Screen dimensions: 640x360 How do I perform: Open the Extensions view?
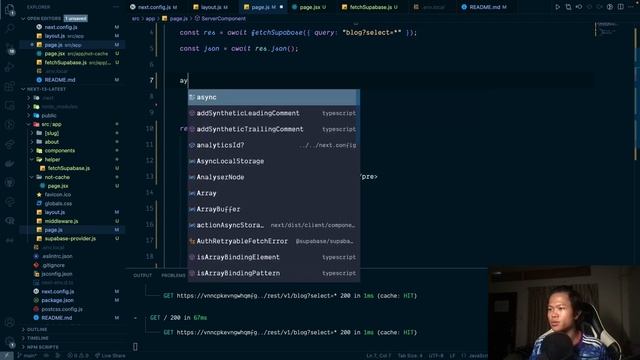click(x=9, y=86)
